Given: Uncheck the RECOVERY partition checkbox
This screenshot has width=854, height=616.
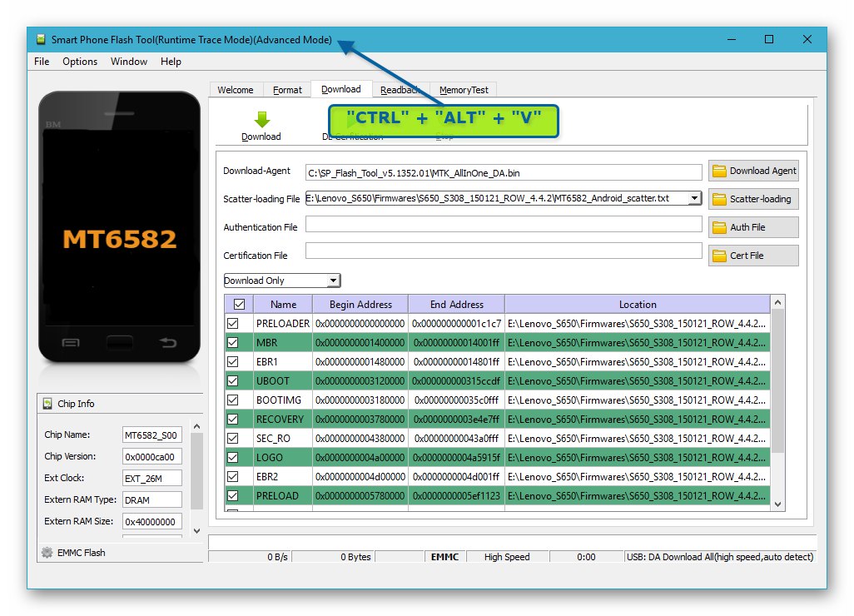Looking at the screenshot, I should pos(233,420).
